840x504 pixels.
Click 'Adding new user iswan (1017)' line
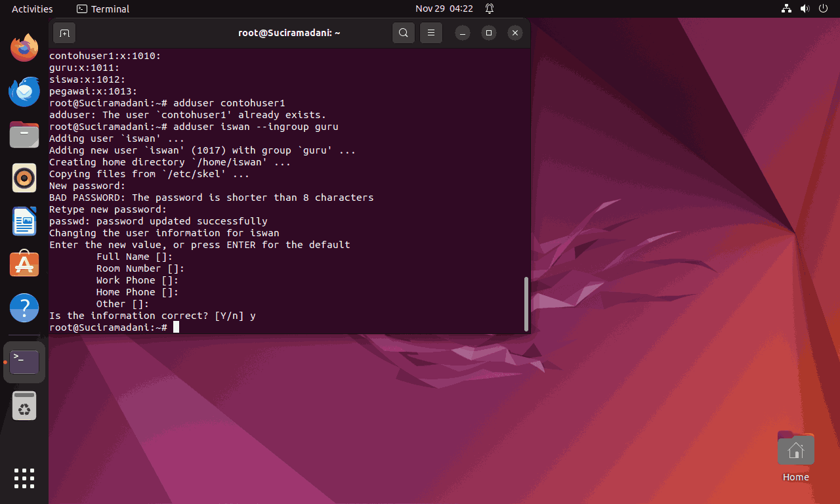point(202,150)
